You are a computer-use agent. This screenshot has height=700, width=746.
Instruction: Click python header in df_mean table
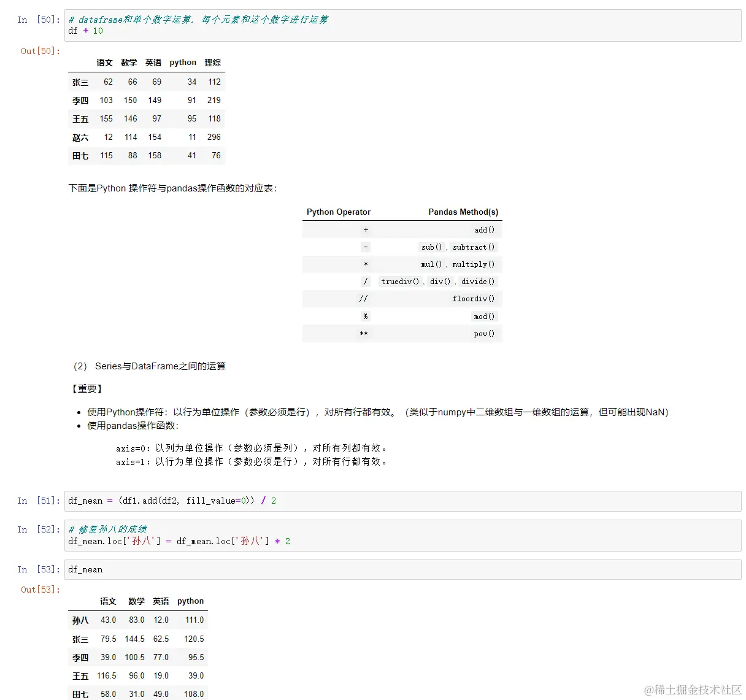click(x=190, y=601)
